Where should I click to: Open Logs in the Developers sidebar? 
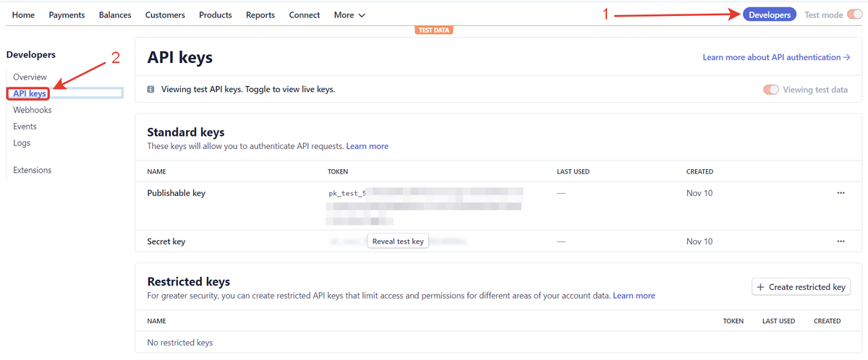coord(22,143)
